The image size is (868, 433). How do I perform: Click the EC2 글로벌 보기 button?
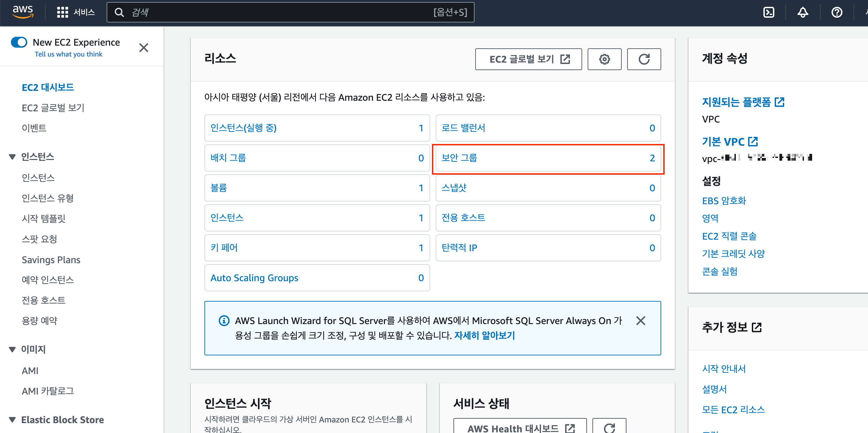click(x=528, y=59)
